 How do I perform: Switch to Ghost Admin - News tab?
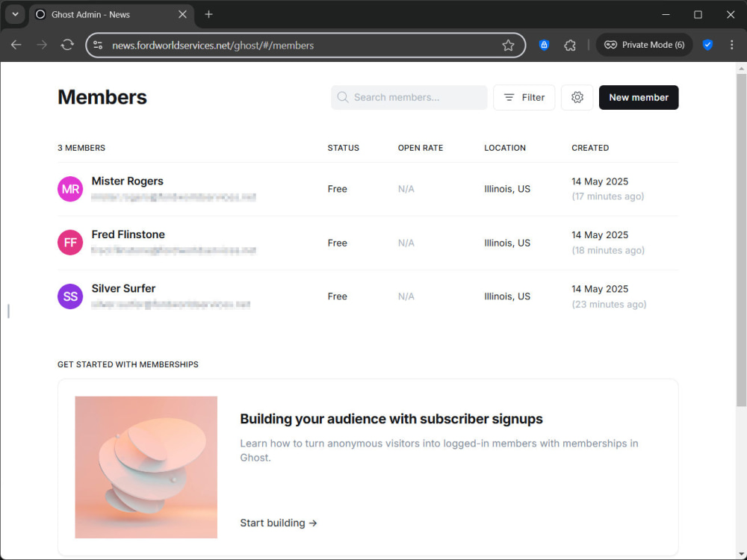point(112,15)
